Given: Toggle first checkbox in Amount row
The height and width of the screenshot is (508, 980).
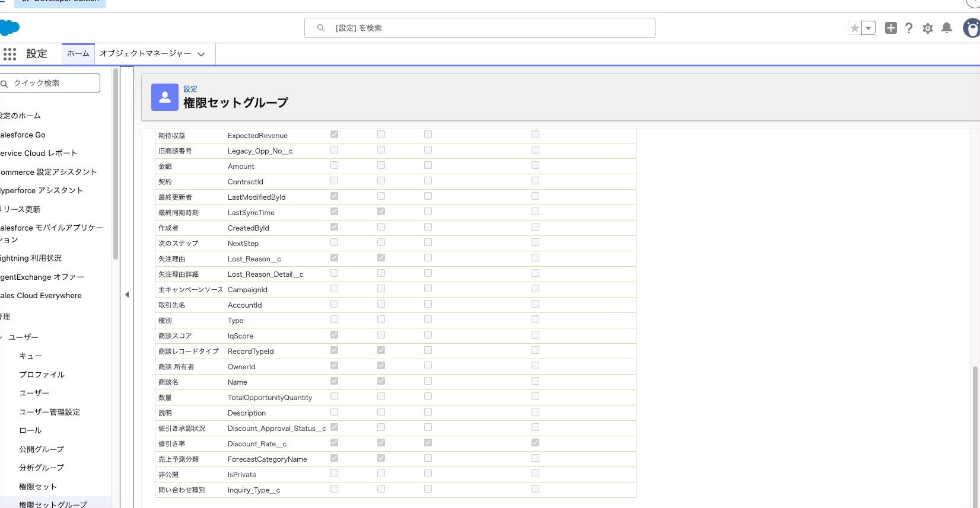Looking at the screenshot, I should coord(334,165).
